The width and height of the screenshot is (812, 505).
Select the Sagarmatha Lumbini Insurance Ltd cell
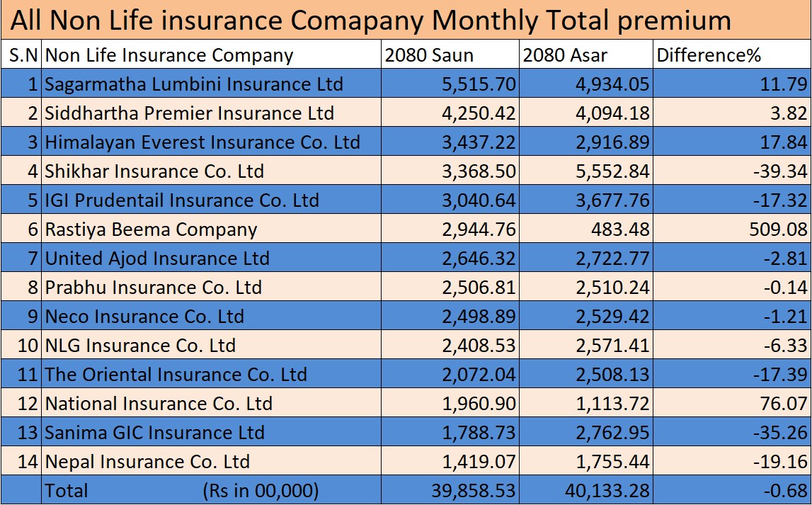click(x=194, y=84)
